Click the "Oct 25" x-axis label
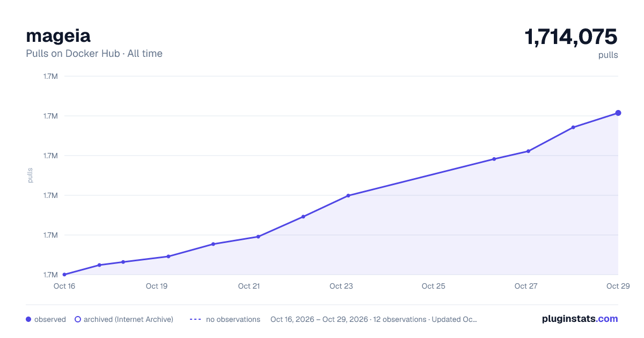 coord(434,286)
